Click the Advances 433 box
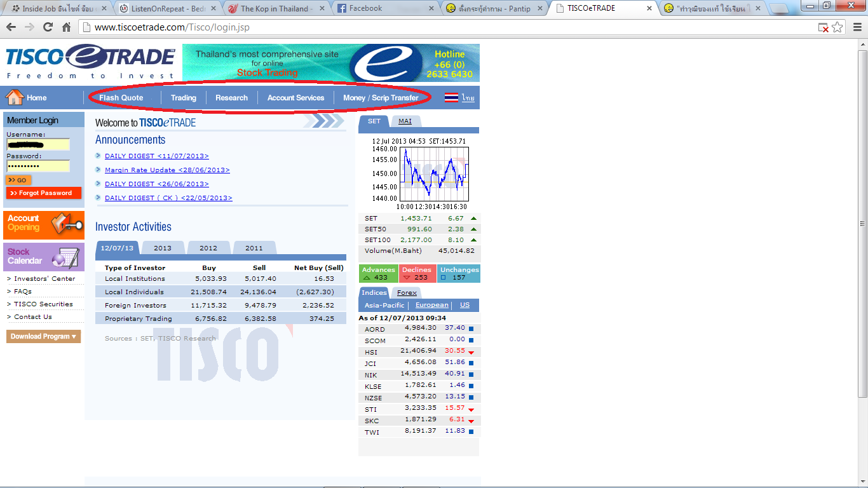Viewport: 868px width, 488px height. (379, 274)
